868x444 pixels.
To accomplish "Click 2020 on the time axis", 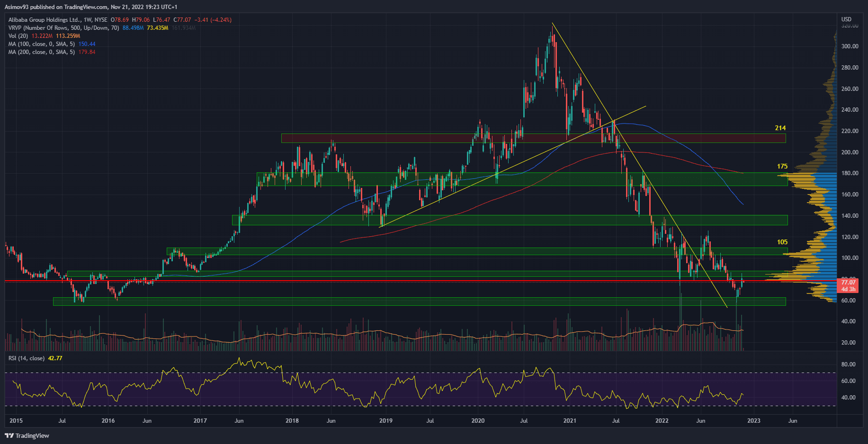I will (x=478, y=421).
